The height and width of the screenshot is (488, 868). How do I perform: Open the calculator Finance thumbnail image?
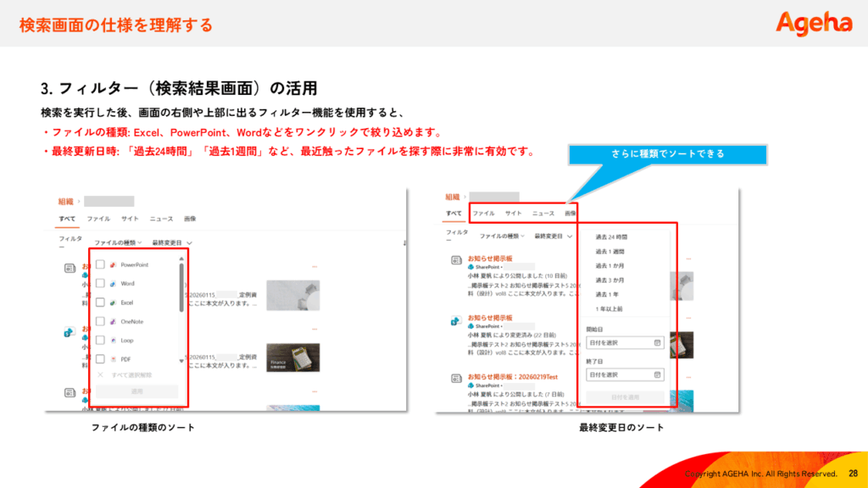pyautogui.click(x=286, y=359)
